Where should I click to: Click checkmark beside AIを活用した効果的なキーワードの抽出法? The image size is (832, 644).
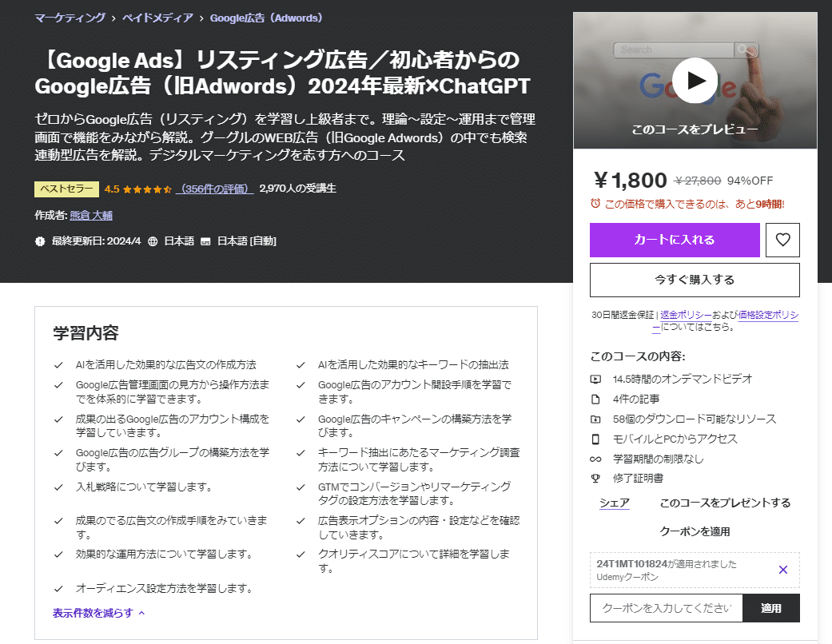pos(301,365)
